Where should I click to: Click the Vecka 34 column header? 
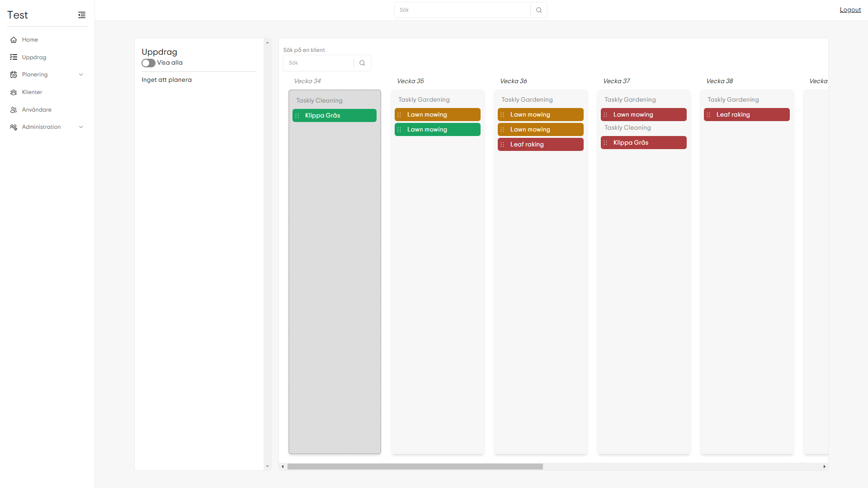click(307, 81)
